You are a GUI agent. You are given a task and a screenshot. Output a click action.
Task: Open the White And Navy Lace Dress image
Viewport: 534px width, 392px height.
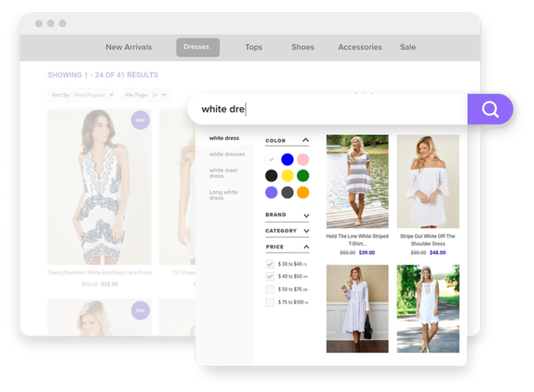tap(99, 187)
